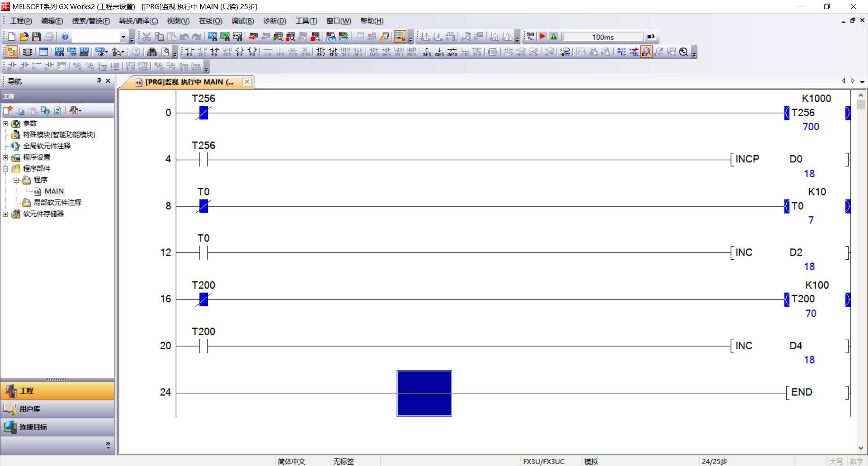This screenshot has height=466, width=868.
Task: Click the red simulation run arrow icon
Action: pos(543,37)
